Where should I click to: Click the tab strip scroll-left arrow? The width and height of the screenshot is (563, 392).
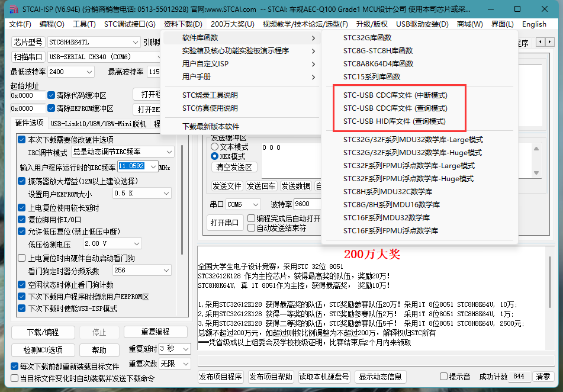coord(541,42)
